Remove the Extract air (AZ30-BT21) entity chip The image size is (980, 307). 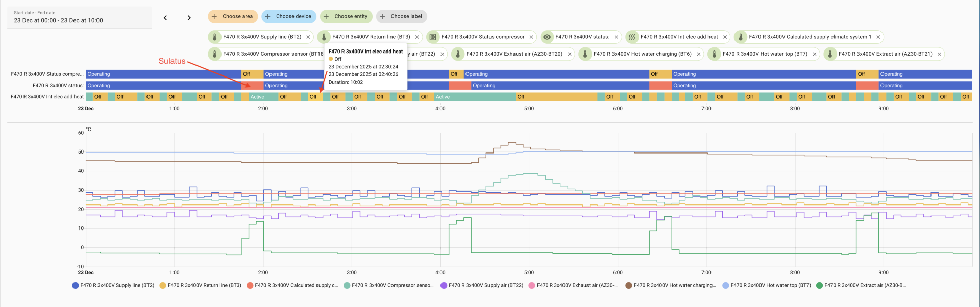tap(939, 54)
